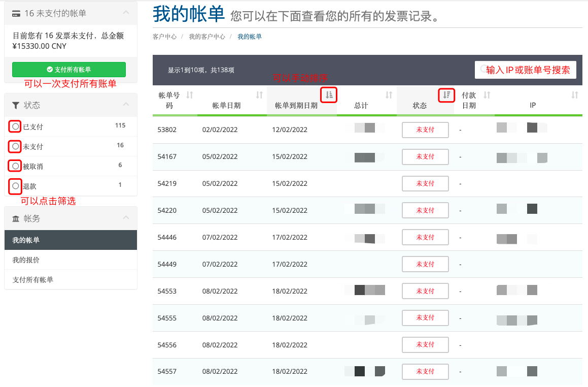Click the 总计 column sort arrows
The height and width of the screenshot is (387, 588).
coord(389,95)
